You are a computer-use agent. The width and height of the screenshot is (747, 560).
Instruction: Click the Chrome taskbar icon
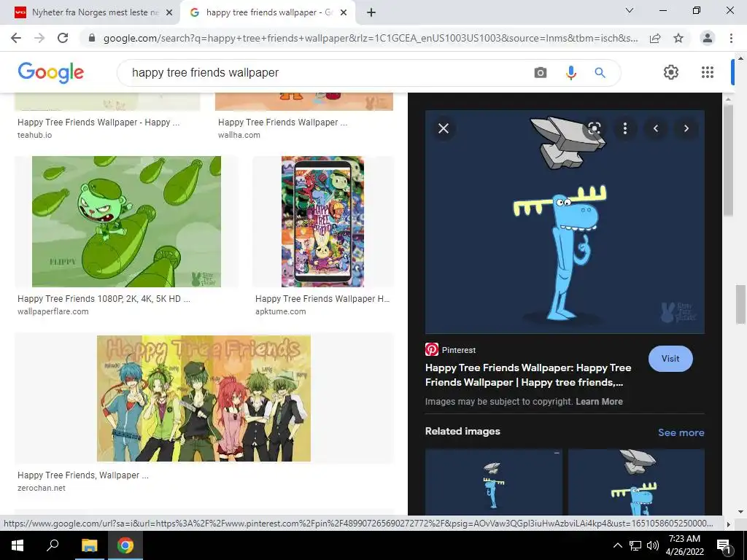point(125,545)
